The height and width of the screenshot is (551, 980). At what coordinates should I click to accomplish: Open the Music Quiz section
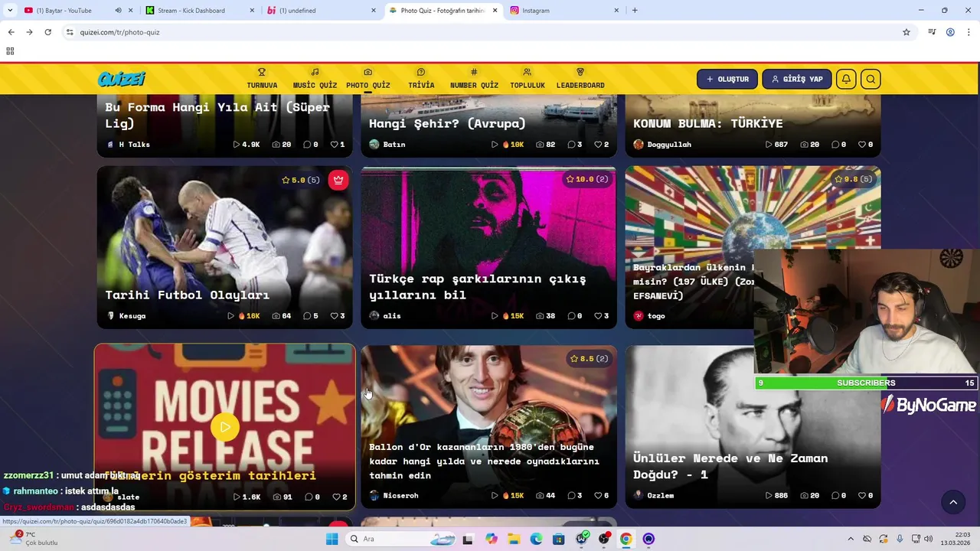(x=315, y=79)
